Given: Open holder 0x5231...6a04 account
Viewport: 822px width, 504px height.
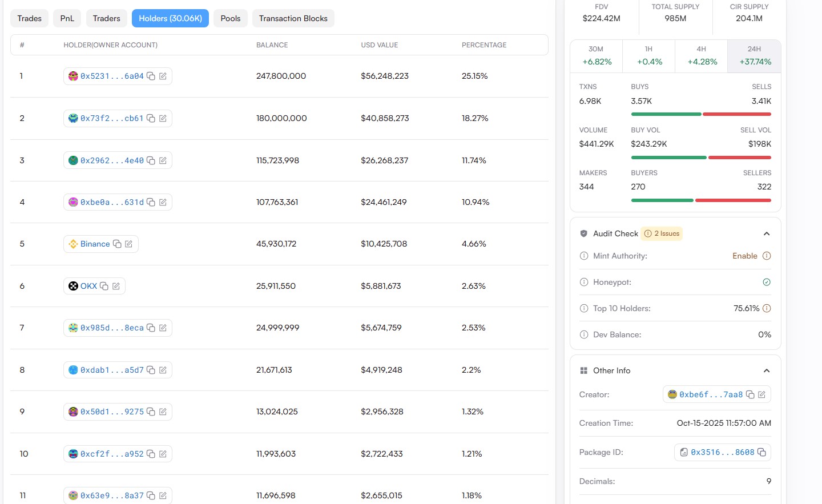Looking at the screenshot, I should [112, 76].
